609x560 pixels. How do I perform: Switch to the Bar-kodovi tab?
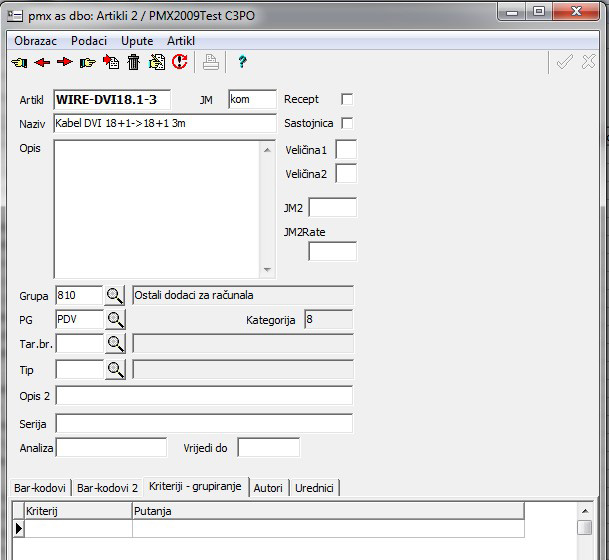[40, 488]
